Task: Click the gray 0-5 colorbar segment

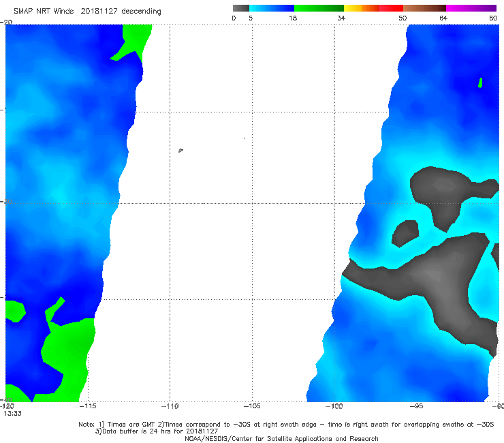Action: click(x=240, y=8)
